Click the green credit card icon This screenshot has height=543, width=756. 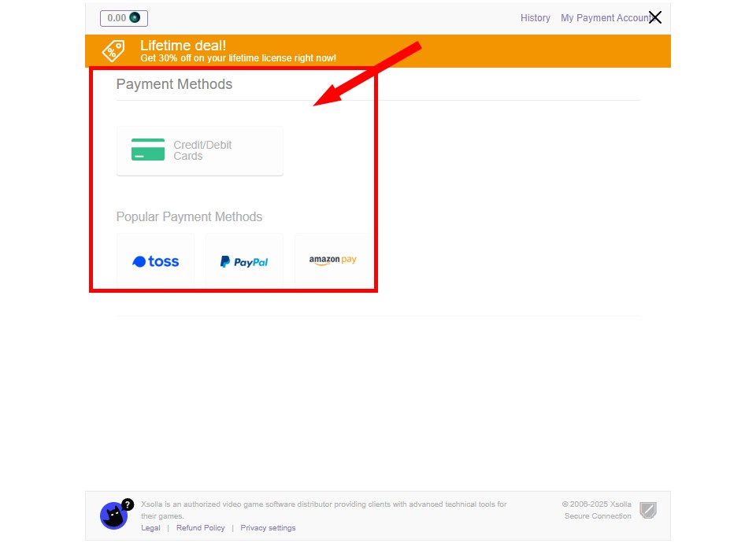click(x=148, y=150)
